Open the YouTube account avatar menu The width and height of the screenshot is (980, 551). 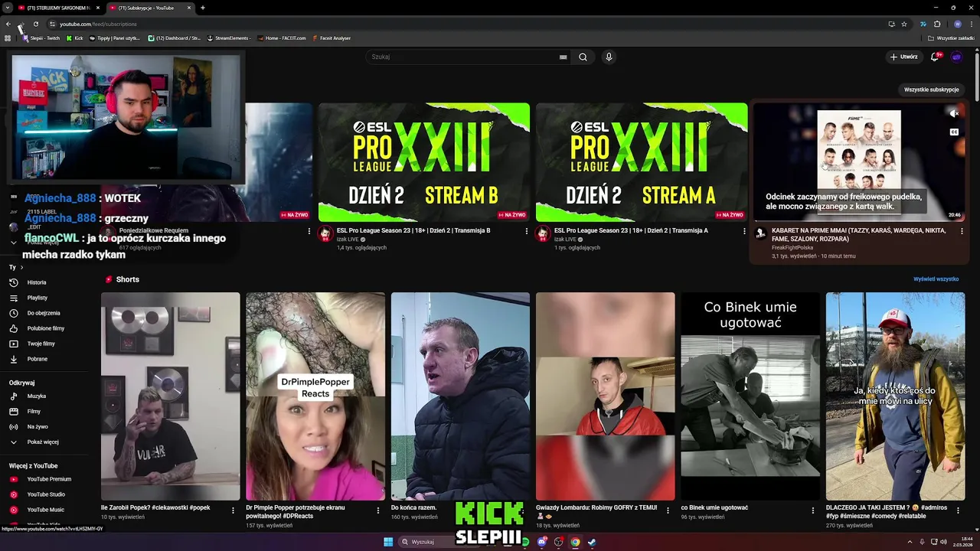point(956,57)
